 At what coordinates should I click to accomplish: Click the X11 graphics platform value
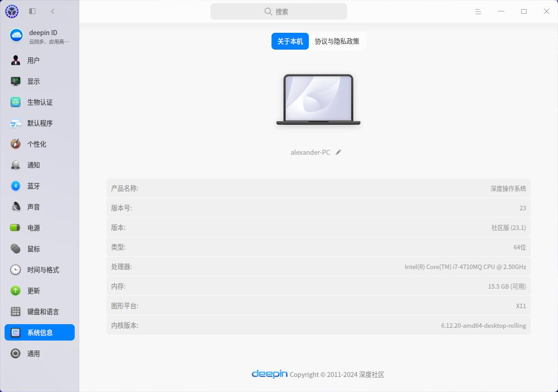(x=521, y=305)
